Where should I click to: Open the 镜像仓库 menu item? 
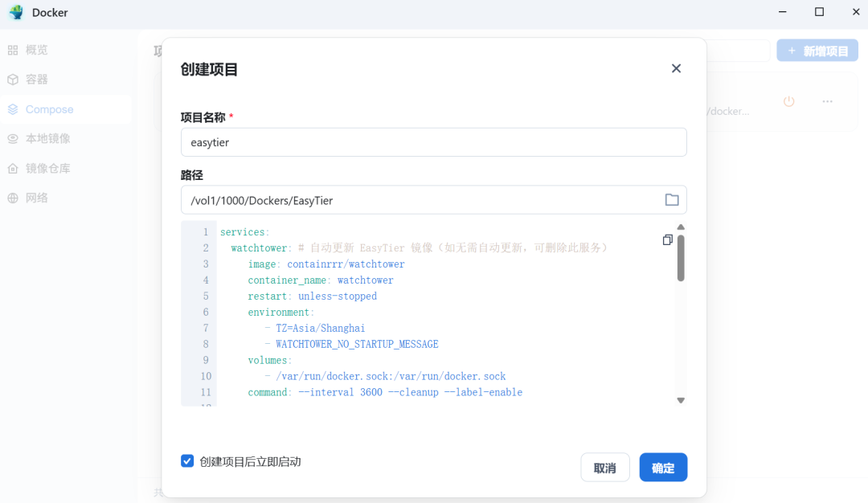pos(66,168)
